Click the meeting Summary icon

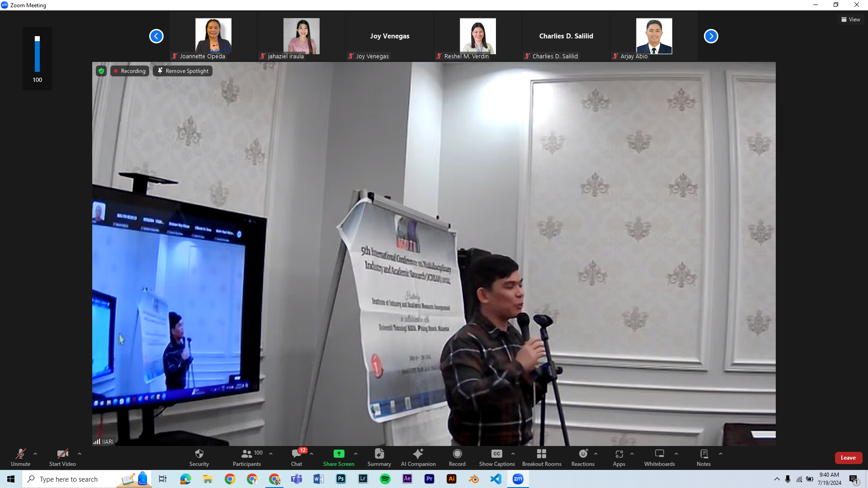pos(379,454)
